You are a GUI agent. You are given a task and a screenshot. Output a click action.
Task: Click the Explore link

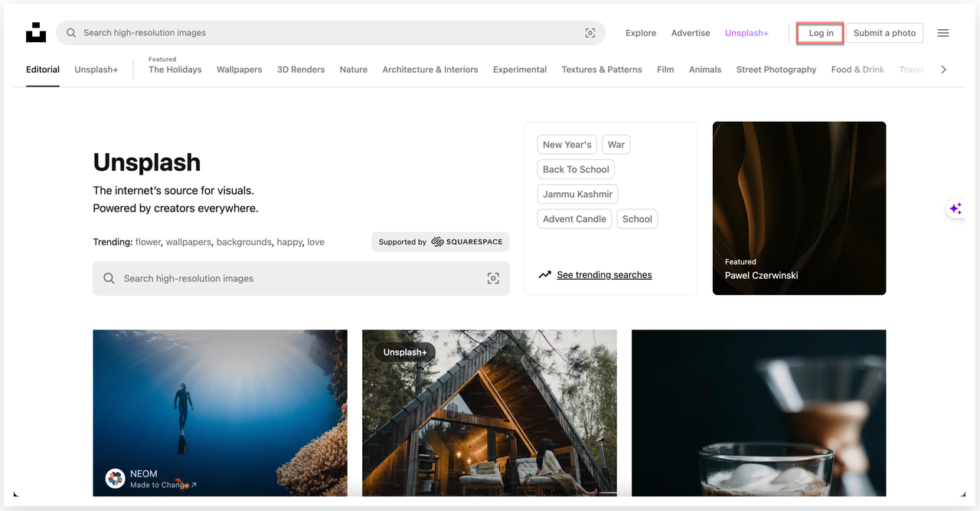click(x=641, y=33)
